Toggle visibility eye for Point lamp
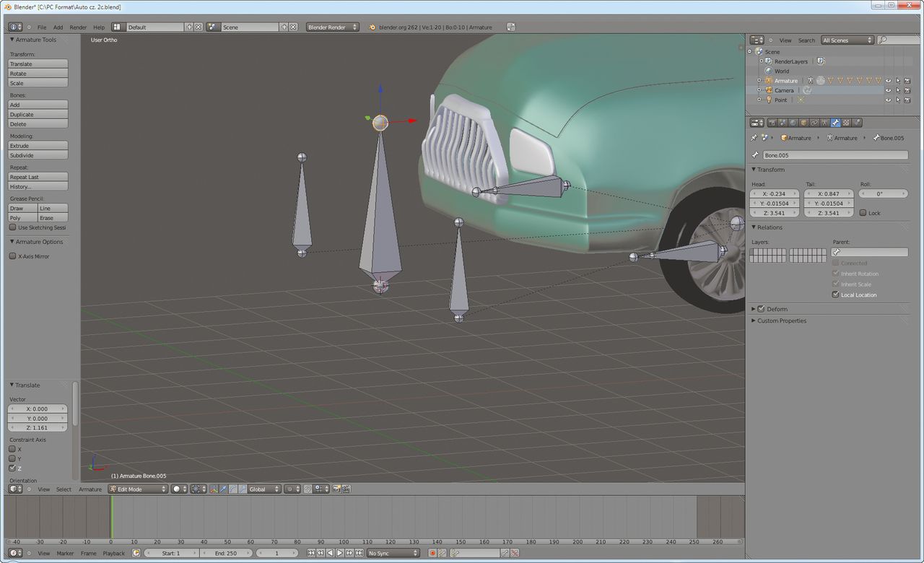Image resolution: width=924 pixels, height=563 pixels. [x=889, y=100]
